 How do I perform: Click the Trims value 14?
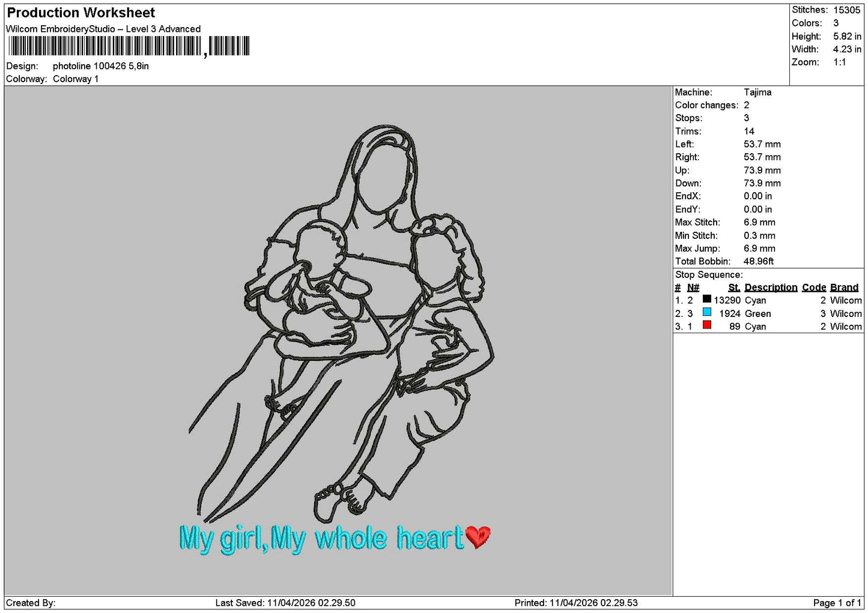749,131
